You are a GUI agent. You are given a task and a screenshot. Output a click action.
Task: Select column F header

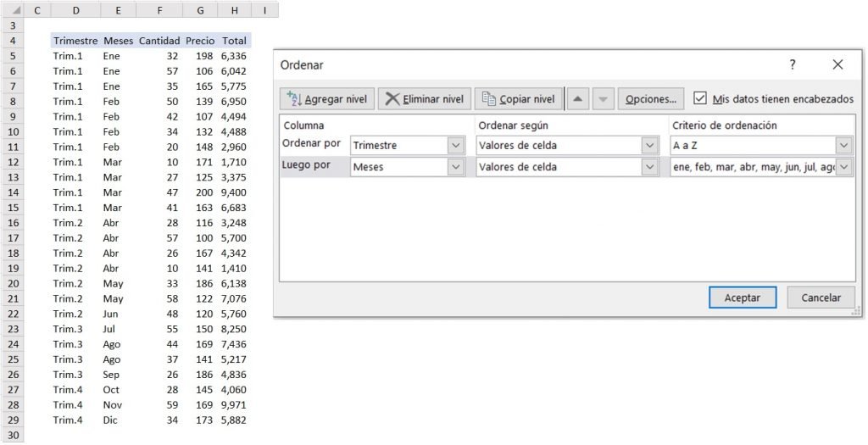click(x=159, y=10)
